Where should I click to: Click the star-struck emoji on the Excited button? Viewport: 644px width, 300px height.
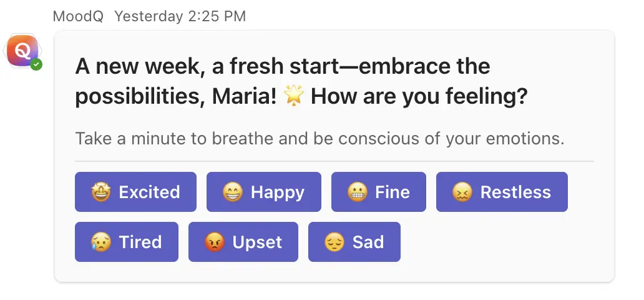[100, 192]
